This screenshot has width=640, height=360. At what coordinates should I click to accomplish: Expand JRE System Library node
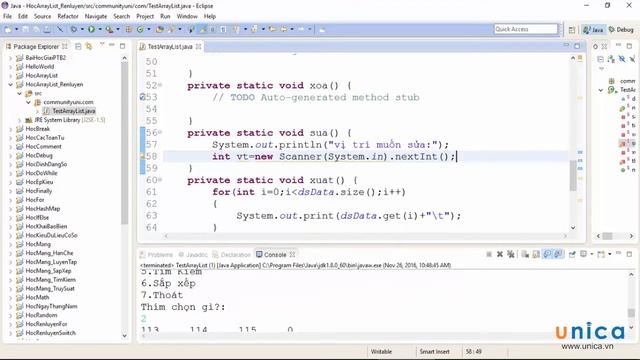pyautogui.click(x=19, y=120)
